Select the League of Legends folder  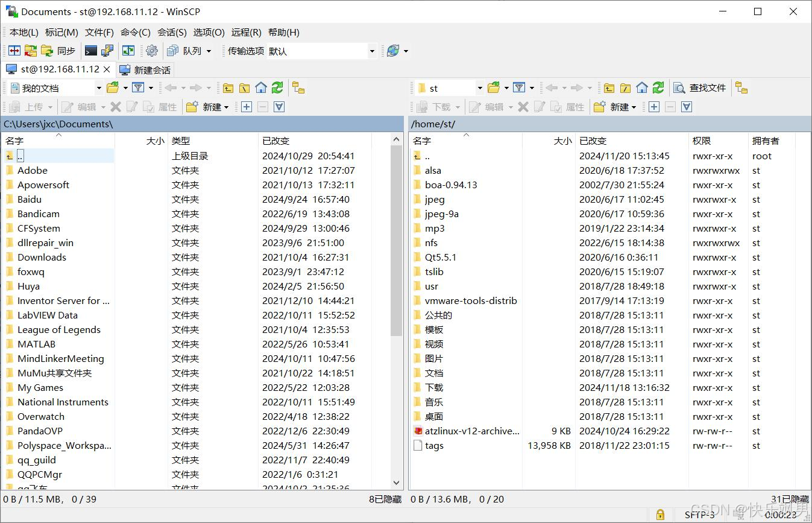click(59, 330)
